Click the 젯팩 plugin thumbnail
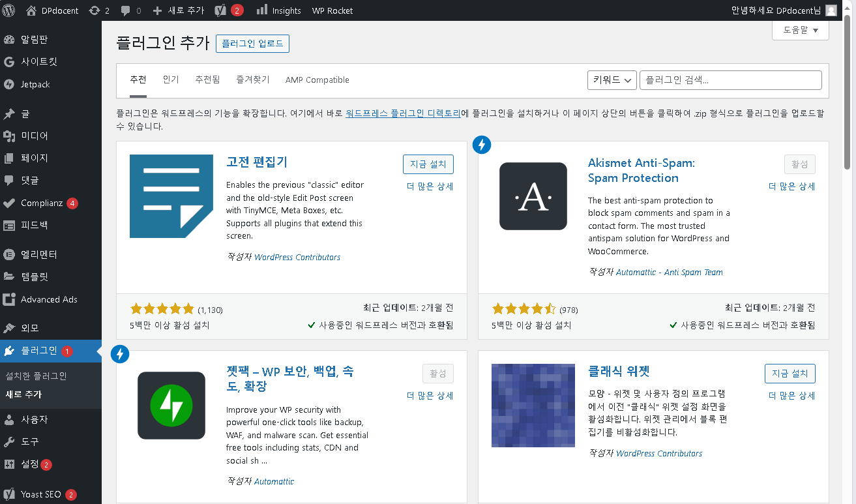 [x=171, y=406]
